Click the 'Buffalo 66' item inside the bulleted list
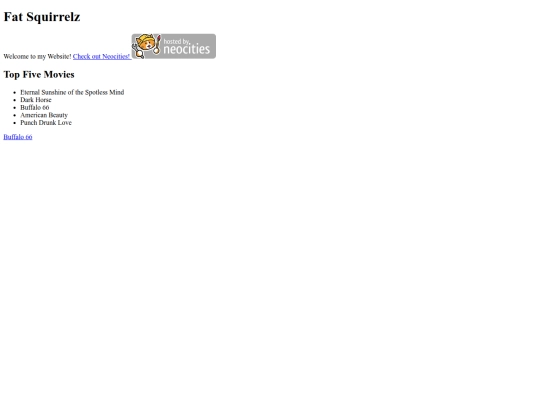This screenshot has width=540, height=405. coord(35,107)
